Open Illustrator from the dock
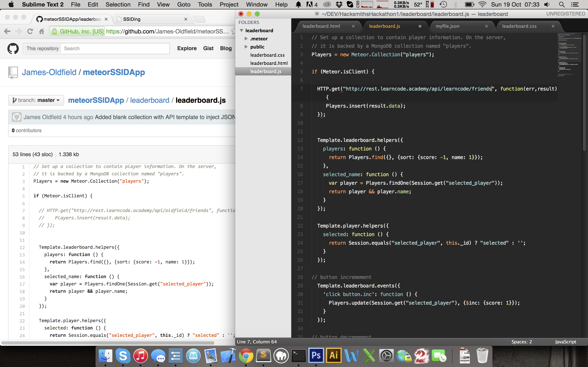Screen dimensions: 588x367 pos(334,356)
